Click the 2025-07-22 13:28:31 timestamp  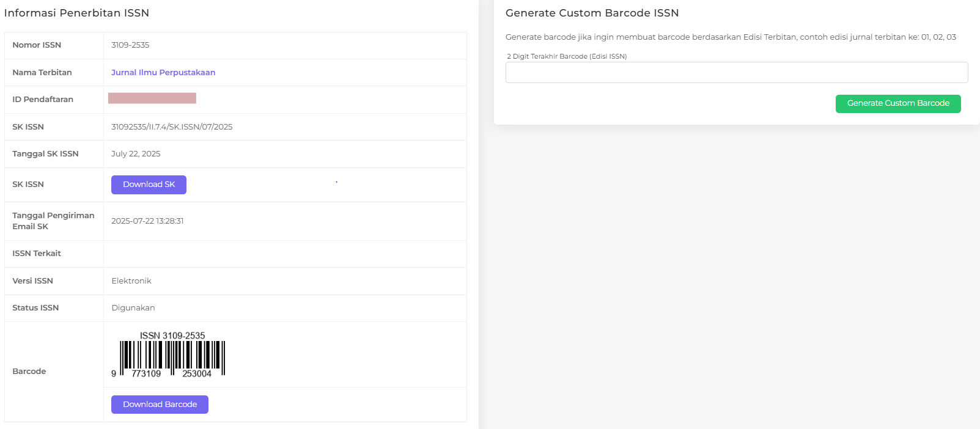click(147, 221)
